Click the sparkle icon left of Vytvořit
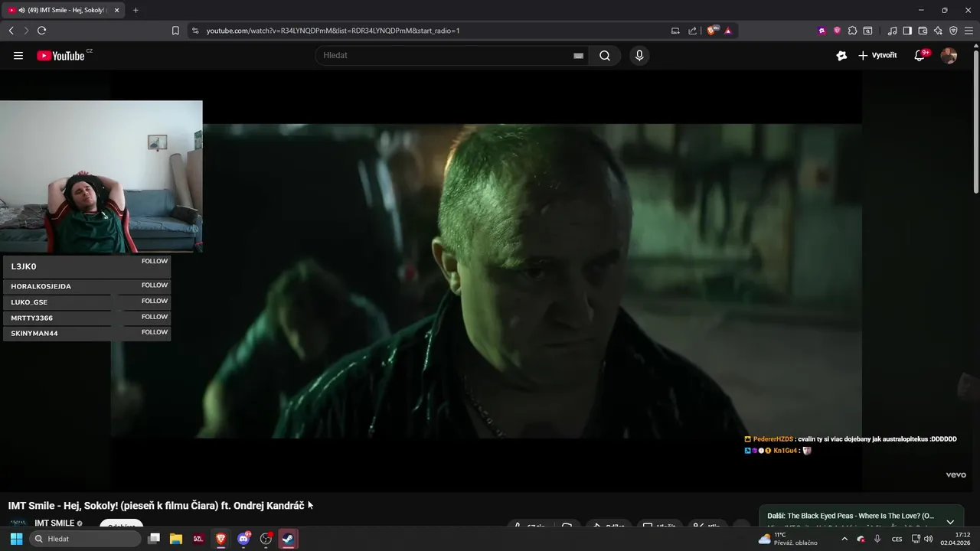Viewport: 980px width, 551px height. [x=841, y=56]
